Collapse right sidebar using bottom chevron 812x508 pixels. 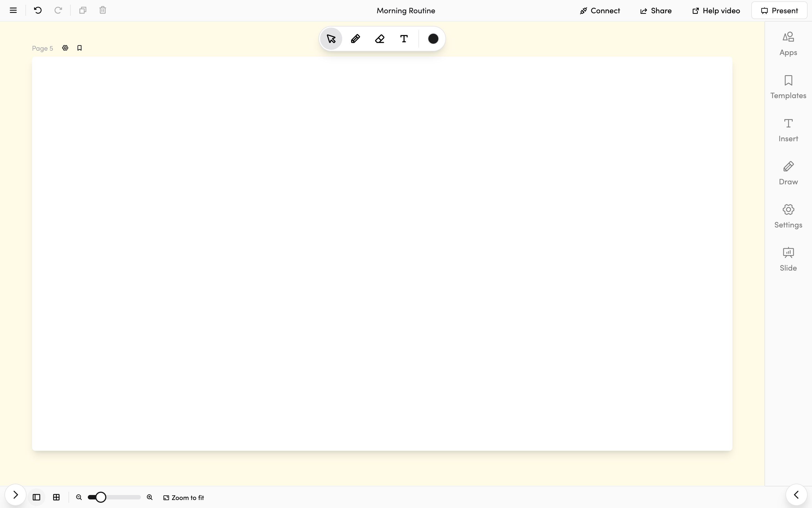[796, 494]
